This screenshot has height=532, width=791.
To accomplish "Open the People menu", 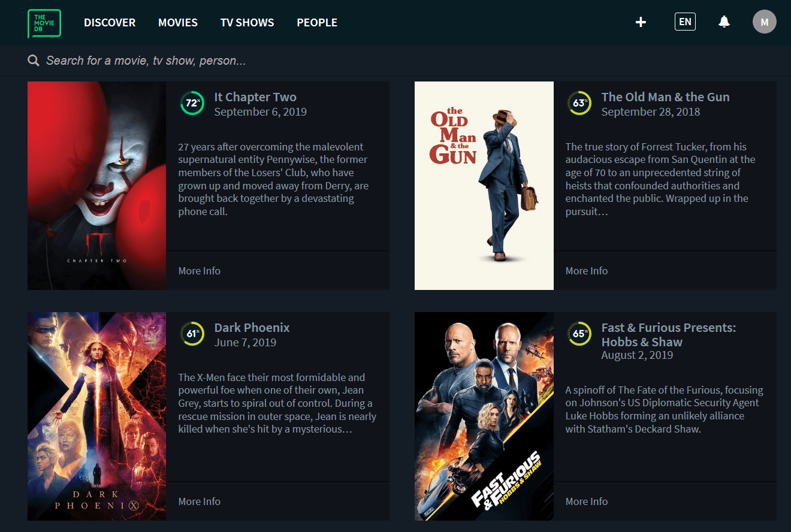I will coord(317,23).
